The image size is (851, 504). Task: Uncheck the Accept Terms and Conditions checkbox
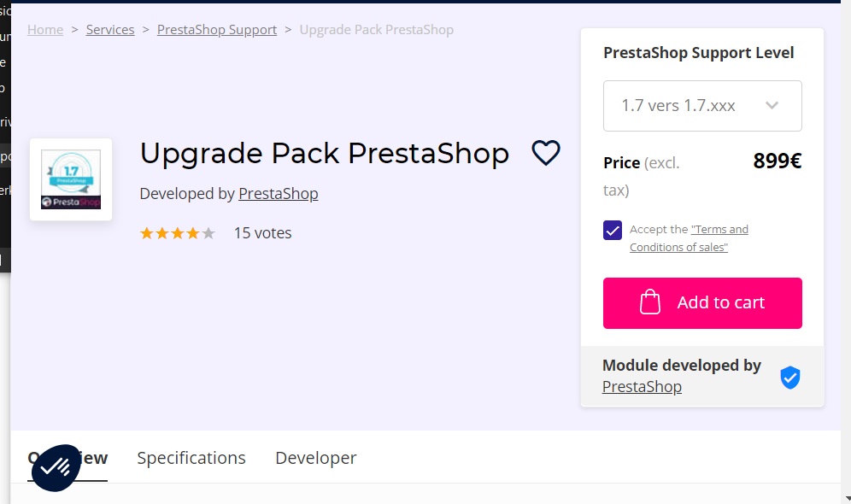click(x=612, y=230)
